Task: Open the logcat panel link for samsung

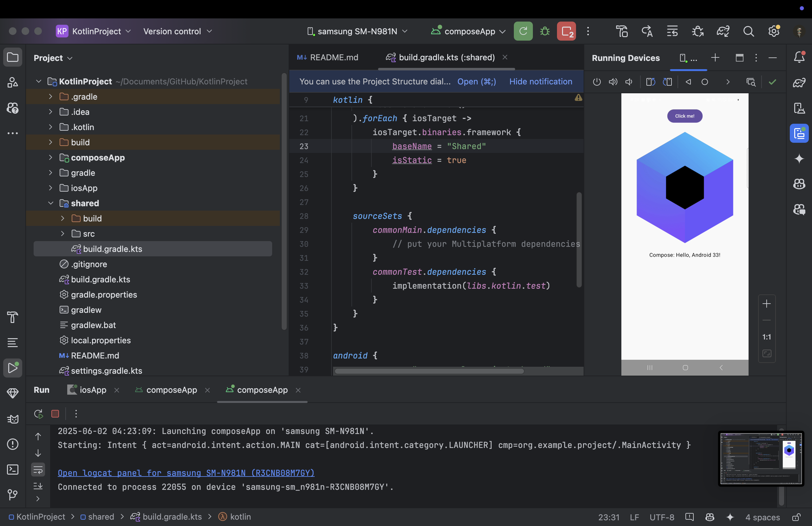Action: (x=186, y=473)
